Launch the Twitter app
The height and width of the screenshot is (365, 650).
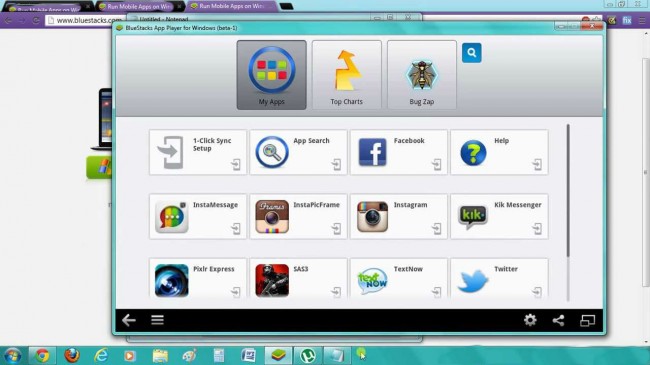point(499,279)
